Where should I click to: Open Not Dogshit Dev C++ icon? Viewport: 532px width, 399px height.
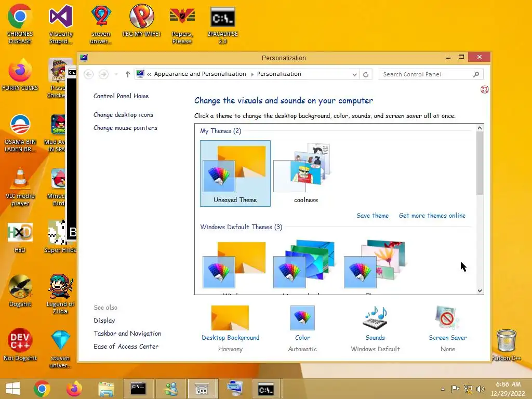click(x=20, y=345)
